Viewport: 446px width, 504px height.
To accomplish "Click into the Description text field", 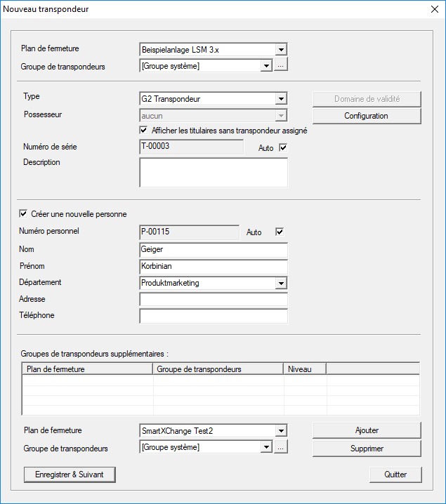I will point(214,173).
